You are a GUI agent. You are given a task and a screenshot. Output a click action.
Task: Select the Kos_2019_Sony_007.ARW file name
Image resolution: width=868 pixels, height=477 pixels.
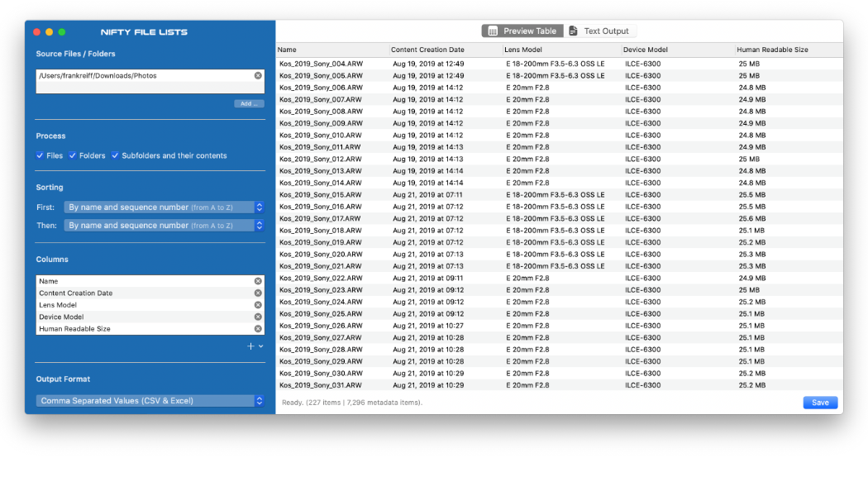point(321,99)
